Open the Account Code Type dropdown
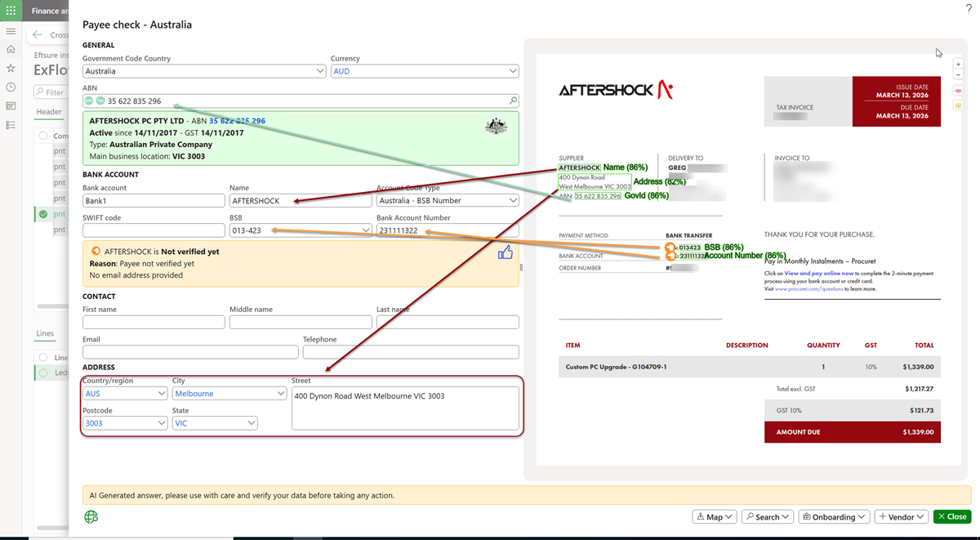The height and width of the screenshot is (540, 980). tap(513, 200)
